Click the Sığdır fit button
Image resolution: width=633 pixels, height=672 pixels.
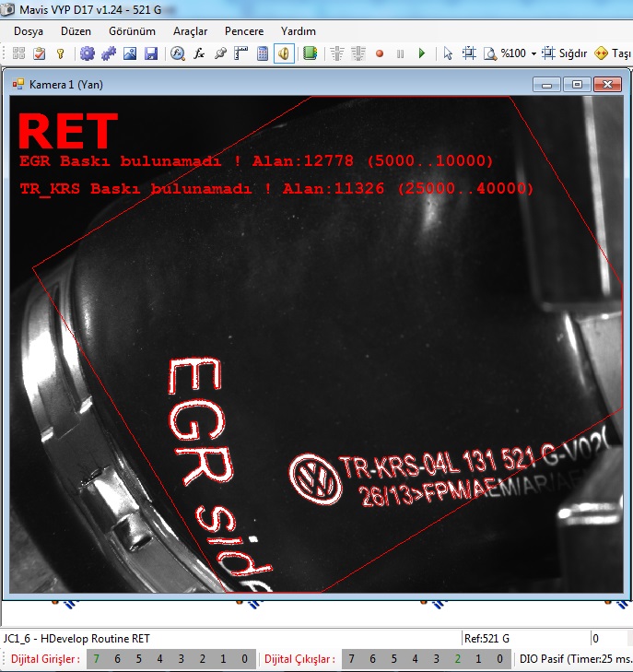[x=564, y=53]
